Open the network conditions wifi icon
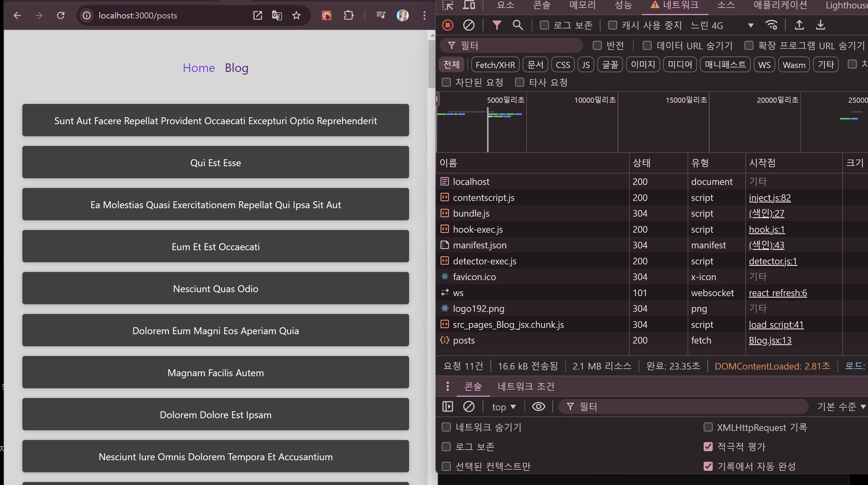868x485 pixels. pyautogui.click(x=771, y=25)
